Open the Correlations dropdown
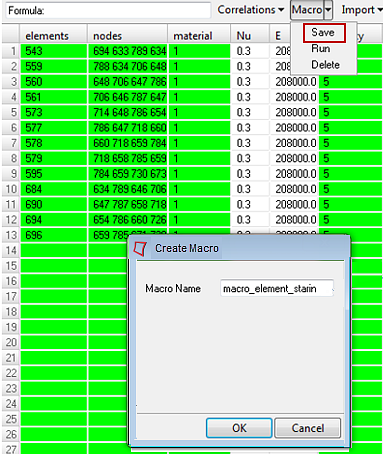 point(251,10)
